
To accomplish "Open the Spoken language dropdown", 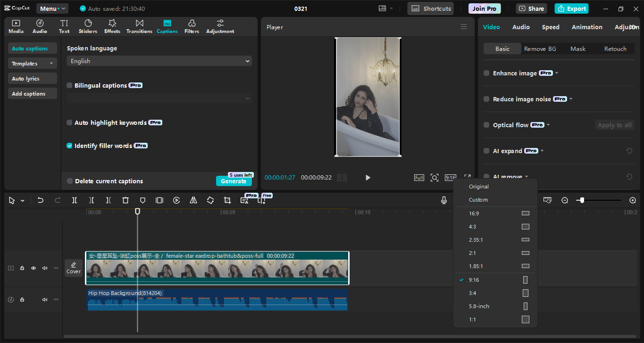I will click(159, 61).
